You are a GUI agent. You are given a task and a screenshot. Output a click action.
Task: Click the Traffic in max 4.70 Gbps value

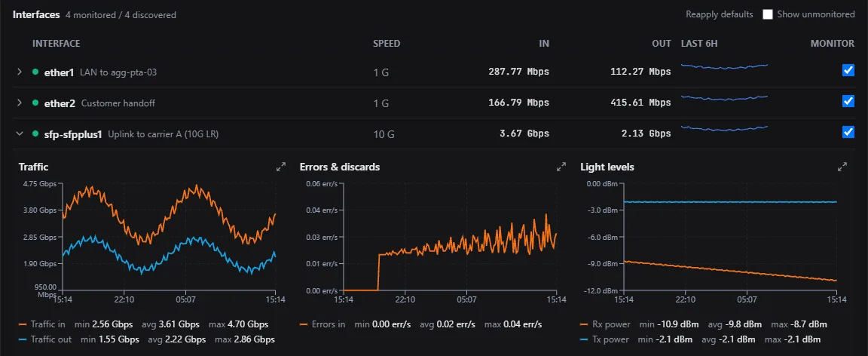[249, 324]
